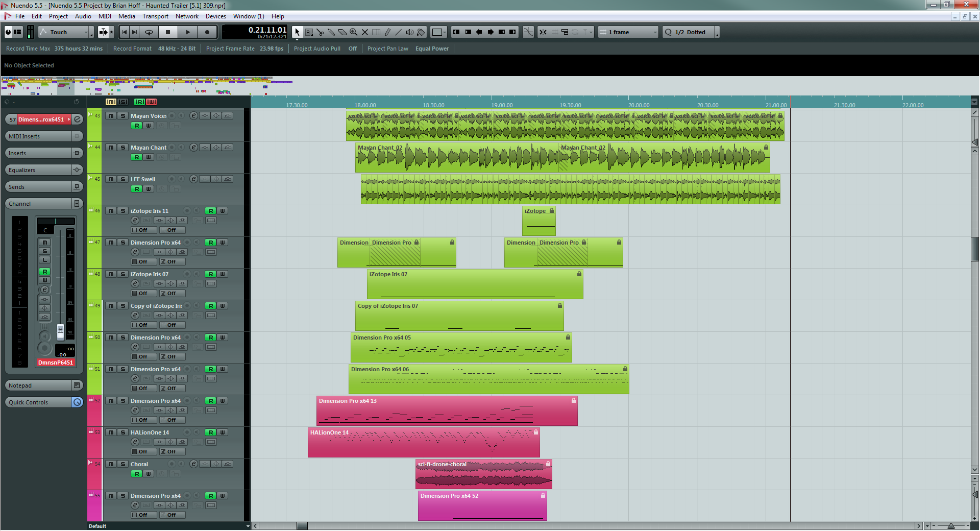Go to previous marker in transport
Viewport: 980px width, 531px height.
(x=124, y=32)
